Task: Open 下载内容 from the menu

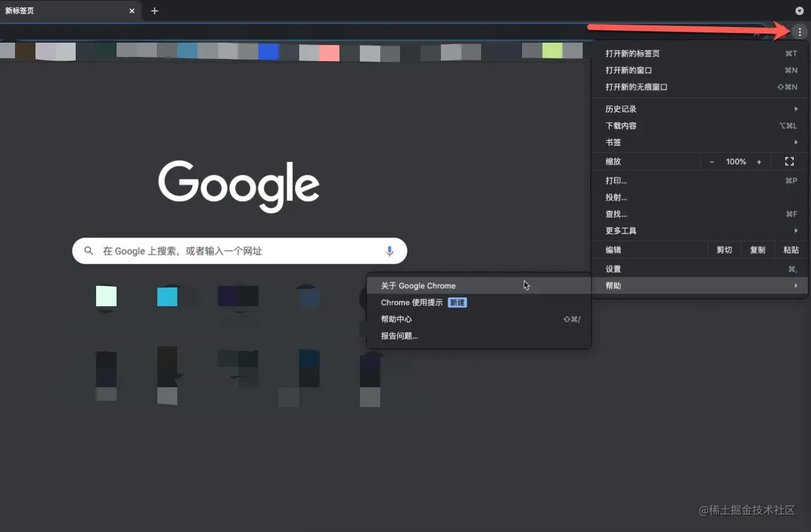Action: pyautogui.click(x=699, y=125)
